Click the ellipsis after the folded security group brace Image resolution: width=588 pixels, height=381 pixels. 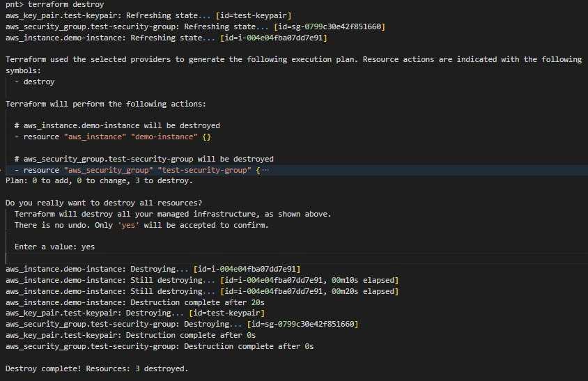pyautogui.click(x=265, y=170)
